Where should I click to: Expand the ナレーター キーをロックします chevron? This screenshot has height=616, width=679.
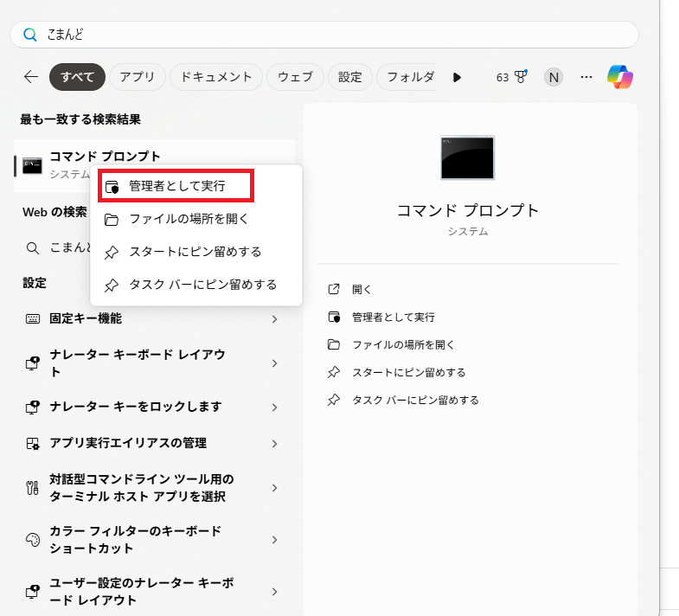click(274, 407)
